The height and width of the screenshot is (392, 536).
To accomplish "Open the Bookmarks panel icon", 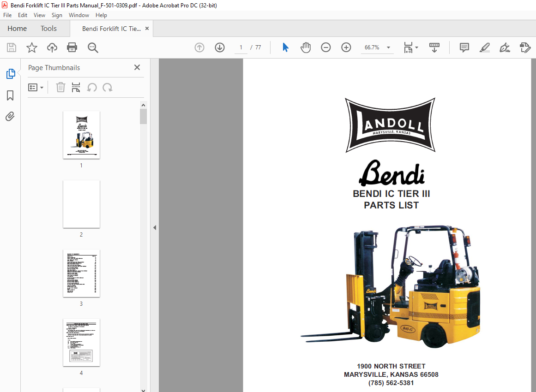I will pyautogui.click(x=10, y=95).
